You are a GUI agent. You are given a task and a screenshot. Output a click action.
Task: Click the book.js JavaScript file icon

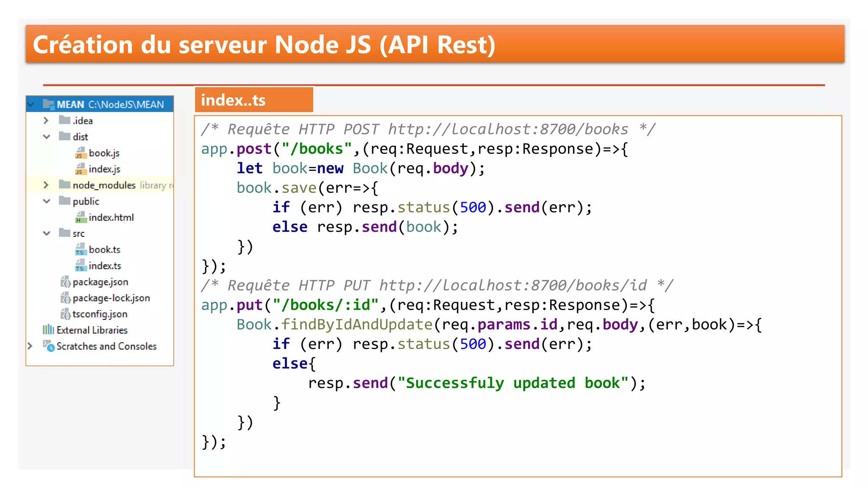(81, 152)
